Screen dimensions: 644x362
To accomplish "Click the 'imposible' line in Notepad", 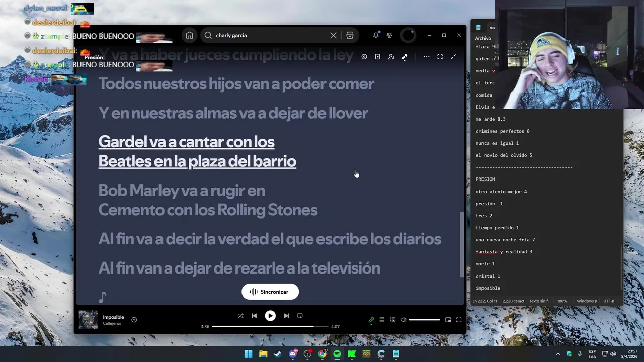I will (488, 288).
